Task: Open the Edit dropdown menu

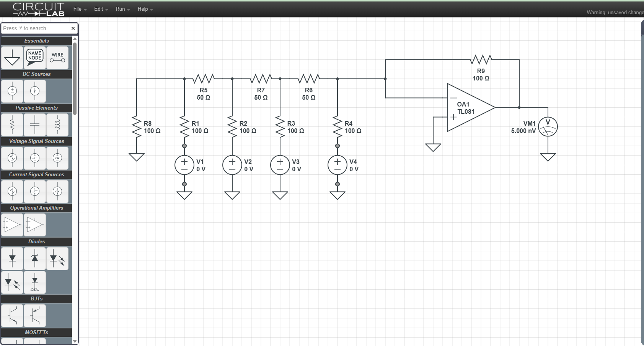Action: [x=101, y=9]
